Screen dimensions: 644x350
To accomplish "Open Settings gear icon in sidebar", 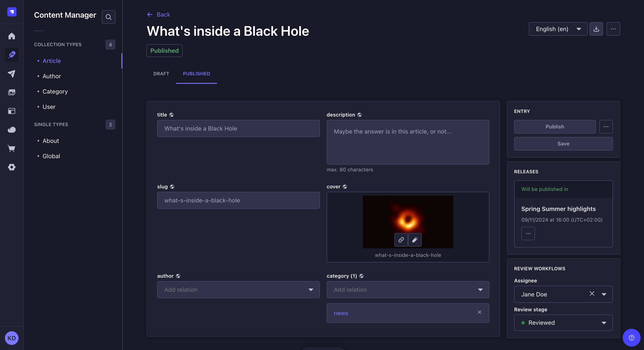I will pos(11,167).
